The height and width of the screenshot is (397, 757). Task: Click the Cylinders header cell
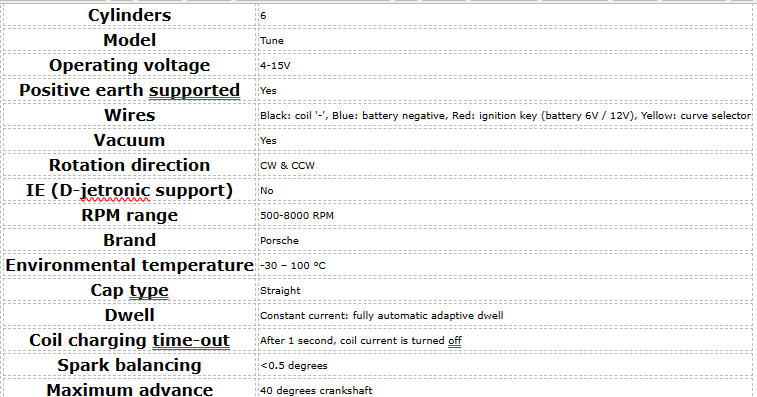click(129, 15)
